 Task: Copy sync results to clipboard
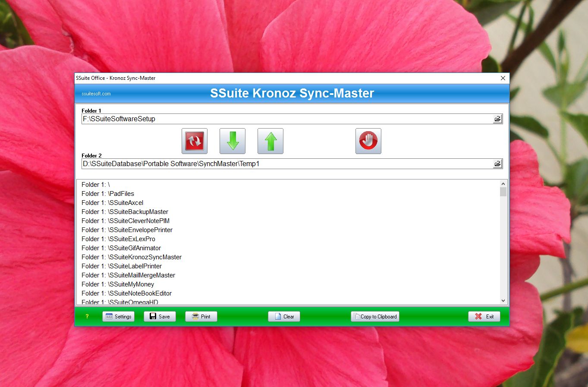pyautogui.click(x=374, y=316)
